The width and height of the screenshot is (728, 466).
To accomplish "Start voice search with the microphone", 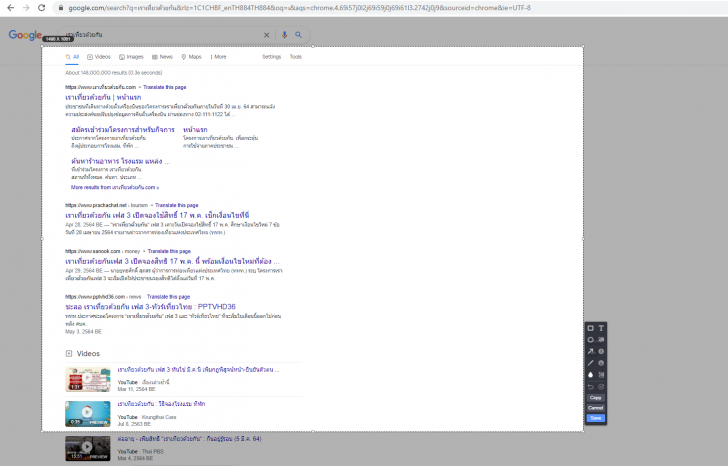I will click(284, 35).
